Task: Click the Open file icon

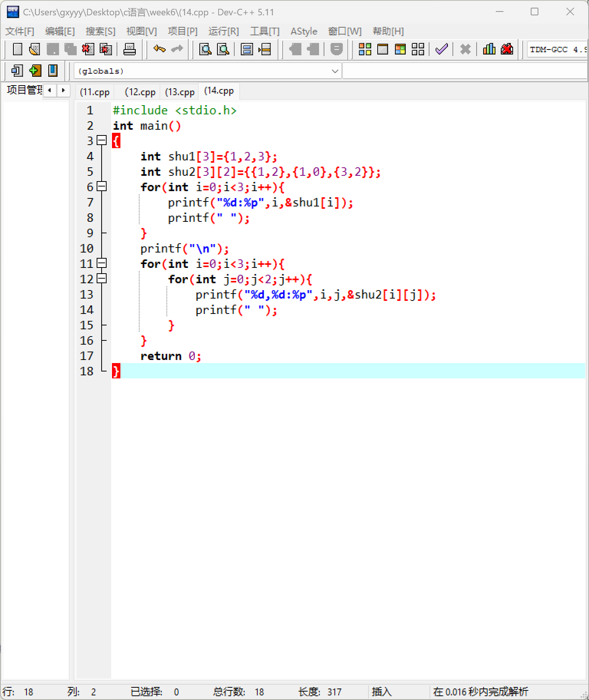Action: [35, 49]
